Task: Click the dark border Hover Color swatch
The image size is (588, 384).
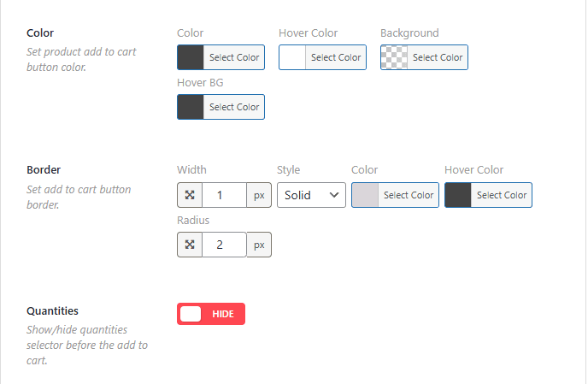Action: pyautogui.click(x=458, y=195)
